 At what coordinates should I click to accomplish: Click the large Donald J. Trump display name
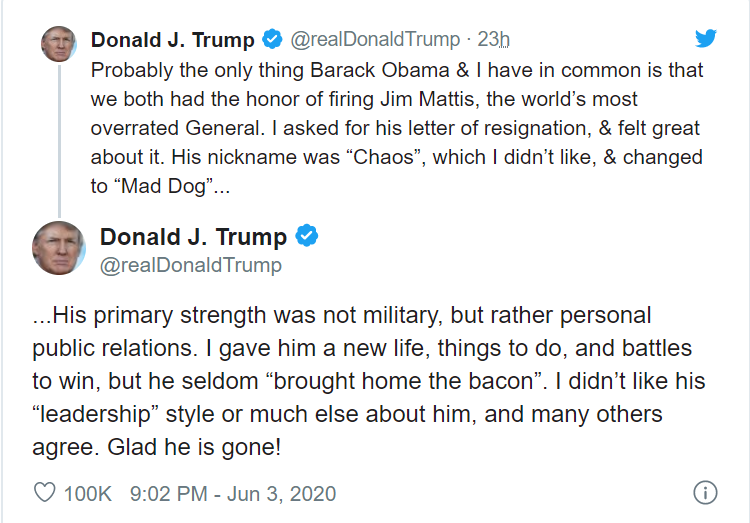click(193, 237)
